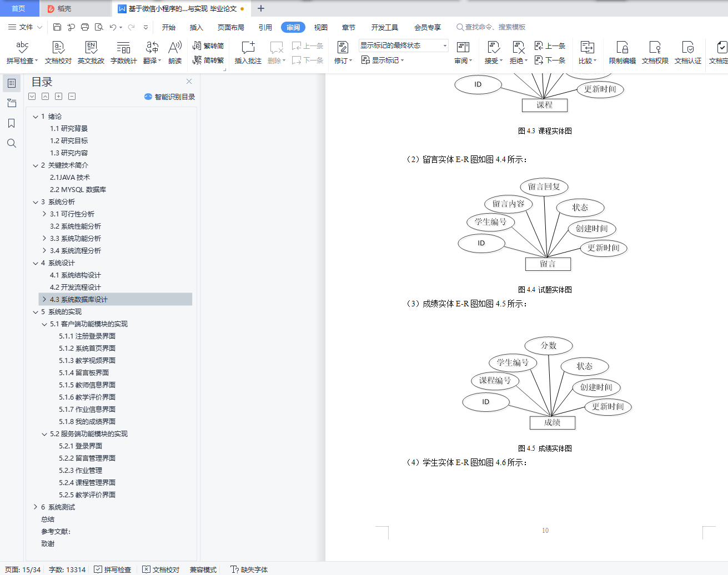Convert text to simplified (简转繁) option
The height and width of the screenshot is (575, 728).
208,60
